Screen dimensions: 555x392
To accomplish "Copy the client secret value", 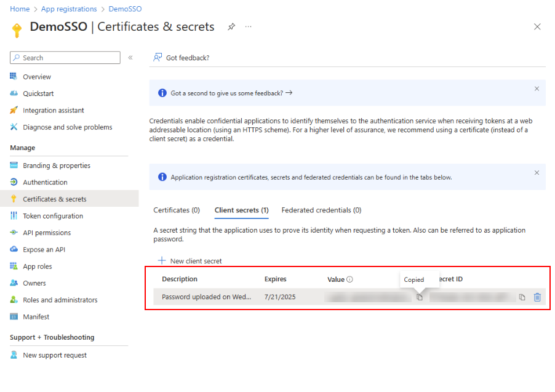I will [x=420, y=297].
